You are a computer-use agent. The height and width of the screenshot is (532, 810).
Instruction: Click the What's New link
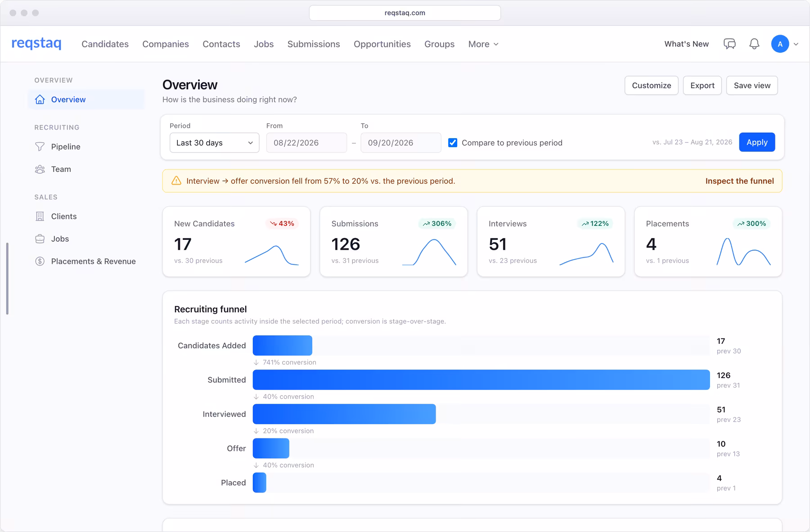[x=686, y=44]
